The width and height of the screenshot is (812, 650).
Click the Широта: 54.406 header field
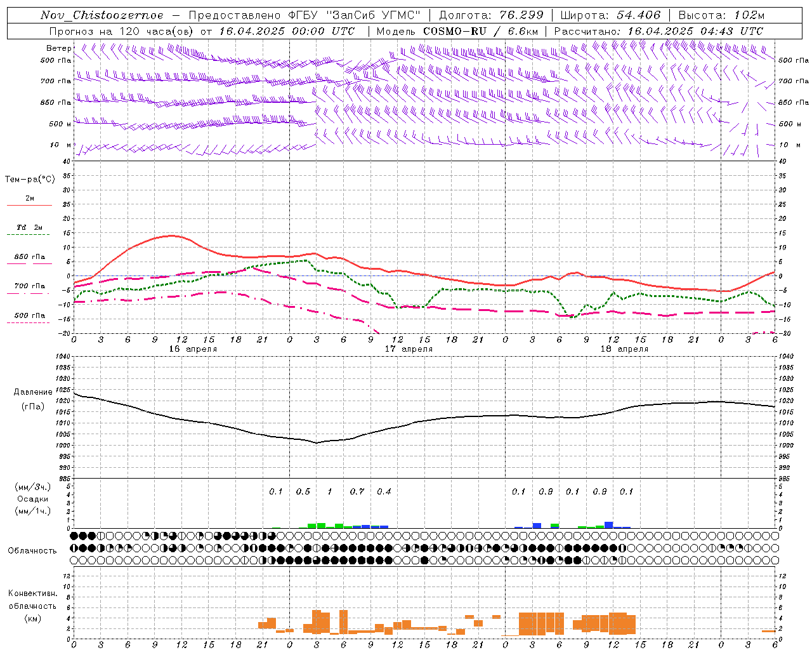coord(610,15)
